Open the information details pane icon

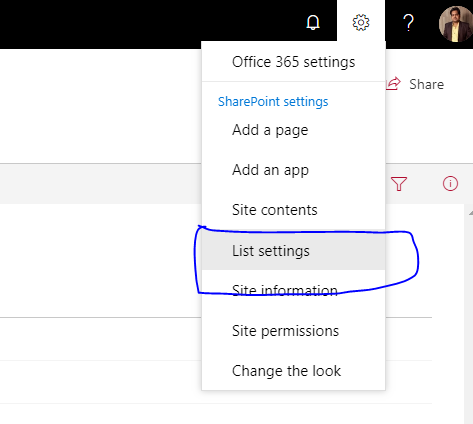pos(450,183)
